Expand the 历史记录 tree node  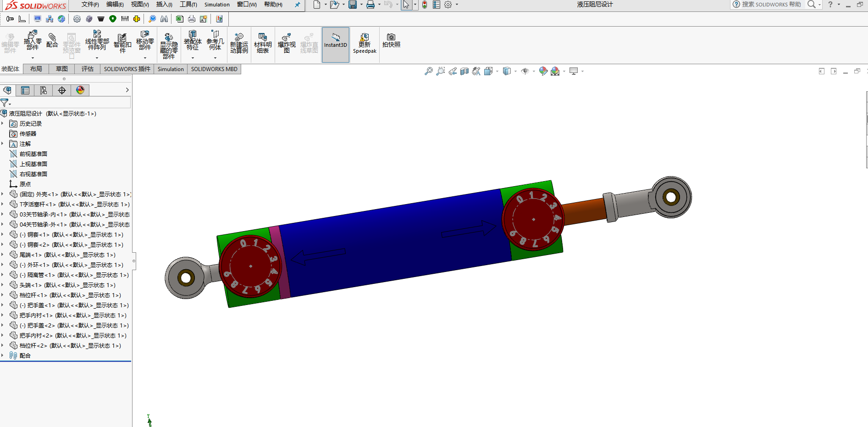[x=3, y=123]
